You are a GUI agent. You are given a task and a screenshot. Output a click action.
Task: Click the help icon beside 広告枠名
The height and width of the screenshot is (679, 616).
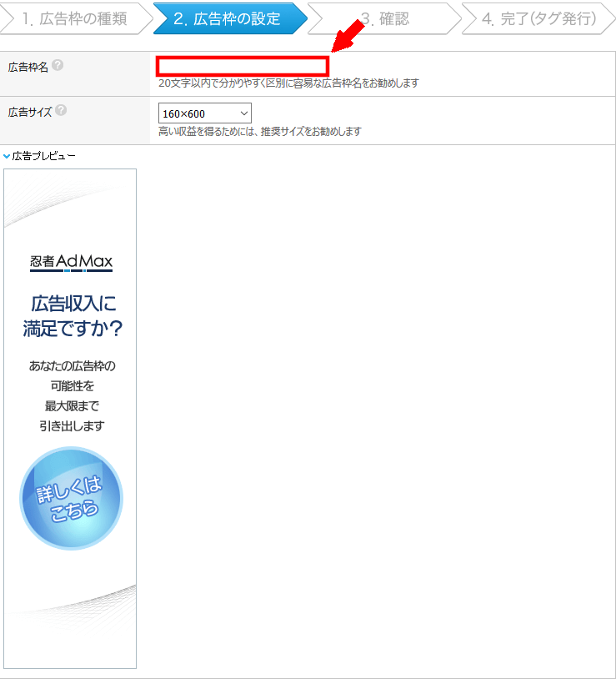click(58, 65)
